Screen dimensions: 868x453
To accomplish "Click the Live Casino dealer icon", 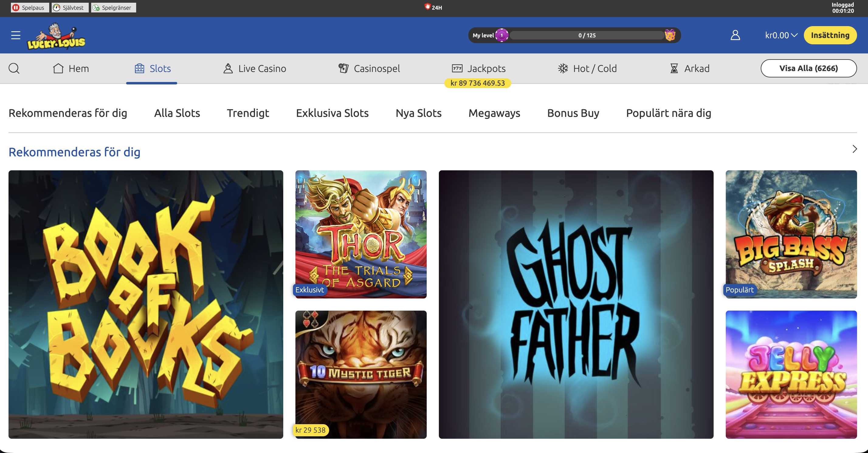I will point(228,68).
